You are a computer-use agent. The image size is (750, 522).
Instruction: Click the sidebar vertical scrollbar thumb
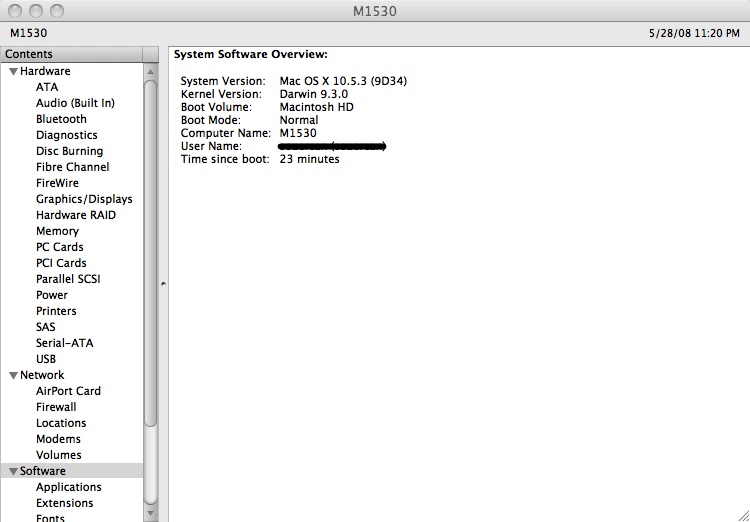click(x=150, y=254)
